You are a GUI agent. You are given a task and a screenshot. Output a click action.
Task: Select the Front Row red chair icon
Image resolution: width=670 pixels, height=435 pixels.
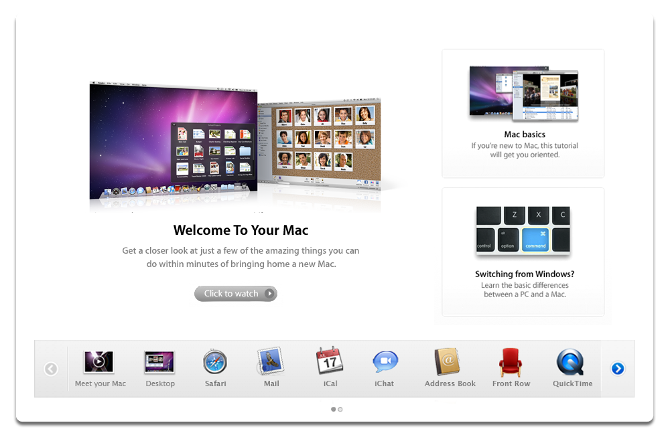click(510, 362)
